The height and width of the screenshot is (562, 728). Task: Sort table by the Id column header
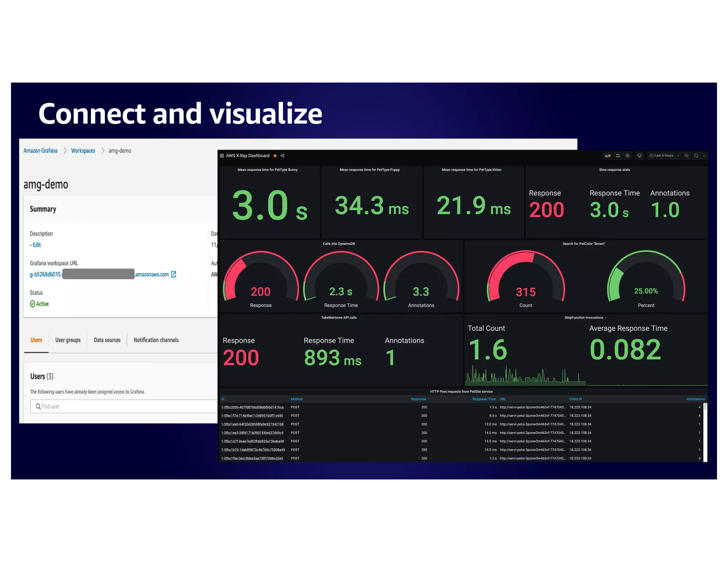tap(223, 399)
